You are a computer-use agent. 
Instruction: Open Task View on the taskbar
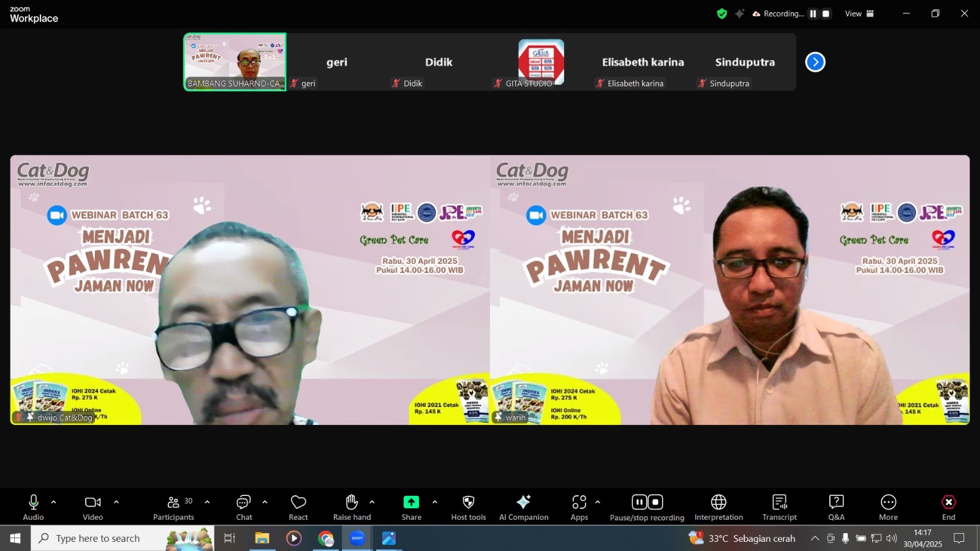pos(230,538)
